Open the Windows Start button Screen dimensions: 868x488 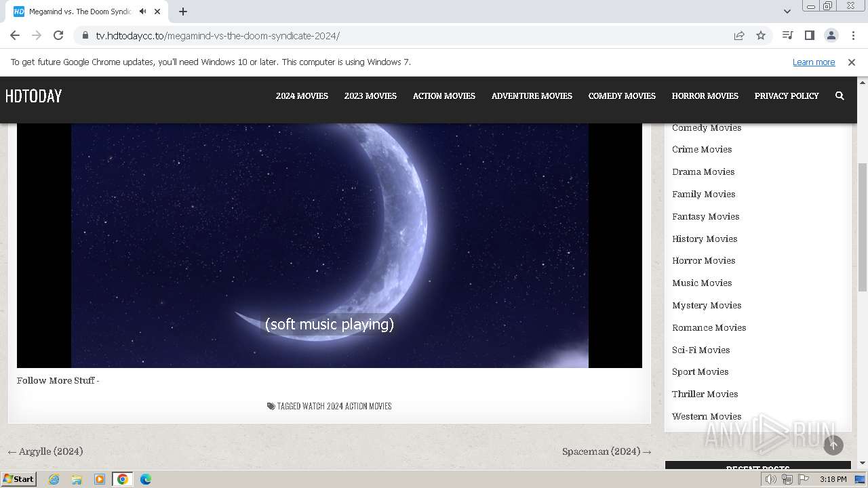pos(20,479)
